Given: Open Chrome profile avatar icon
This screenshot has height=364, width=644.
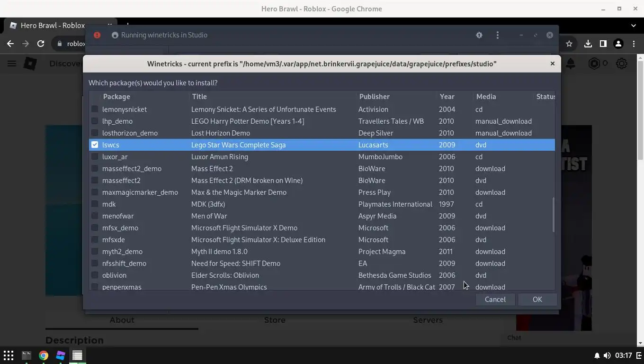Looking at the screenshot, I should pos(618,44).
